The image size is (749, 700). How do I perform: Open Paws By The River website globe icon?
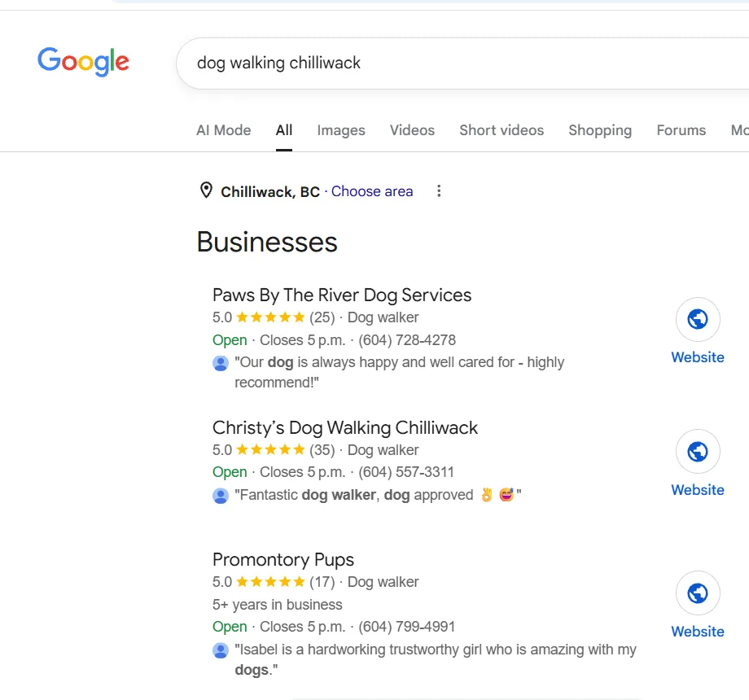pyautogui.click(x=698, y=319)
